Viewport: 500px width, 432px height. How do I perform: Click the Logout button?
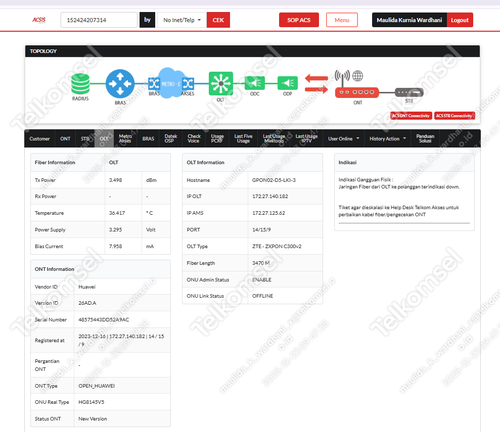460,20
